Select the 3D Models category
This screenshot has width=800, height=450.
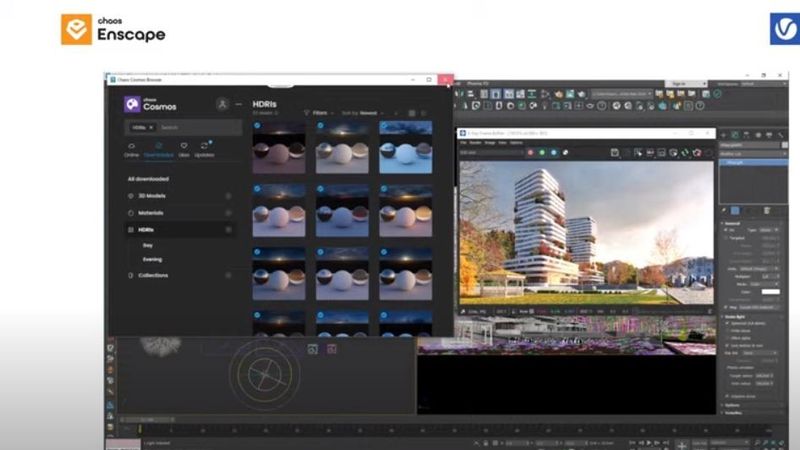pos(152,196)
